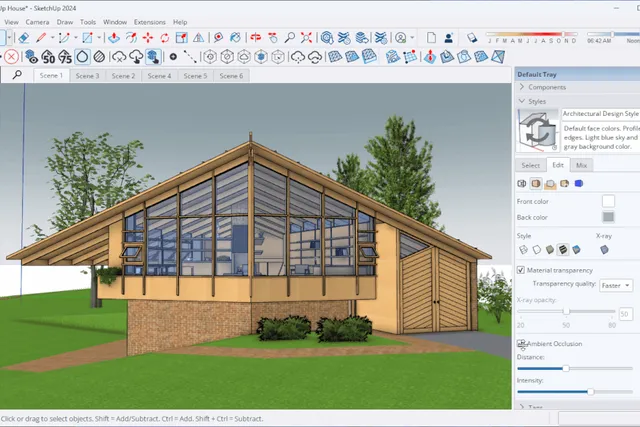Click the red circled X icon
The width and height of the screenshot is (640, 427).
[11, 57]
